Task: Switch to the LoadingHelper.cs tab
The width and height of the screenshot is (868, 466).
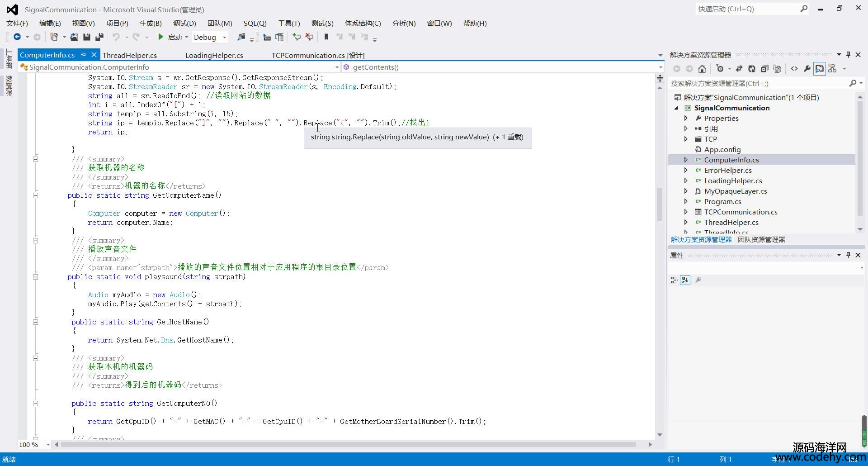Action: pos(214,55)
